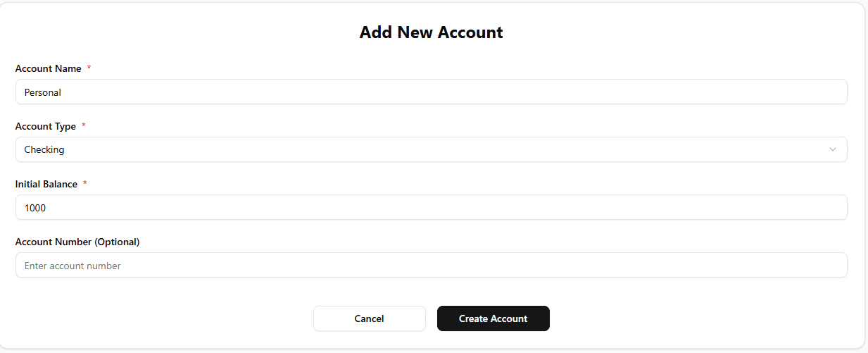Click the required asterisk beside Account Type

coord(84,126)
